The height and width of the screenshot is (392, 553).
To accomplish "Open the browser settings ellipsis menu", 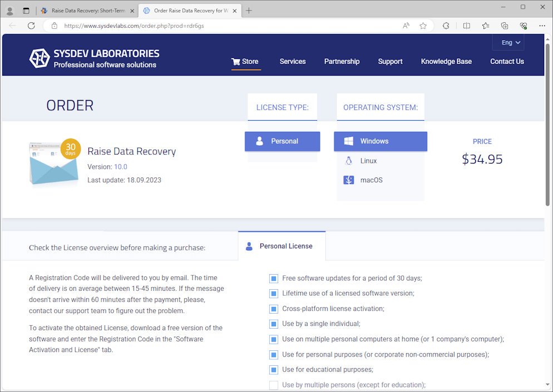I will point(542,26).
